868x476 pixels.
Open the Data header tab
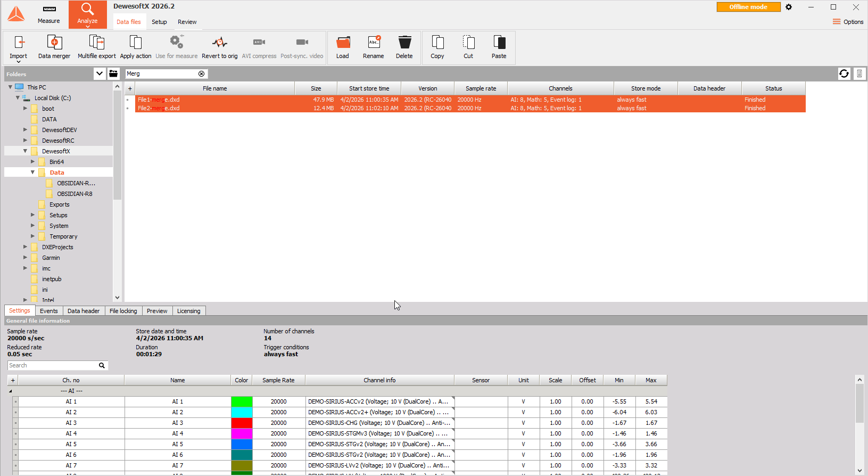pyautogui.click(x=84, y=311)
